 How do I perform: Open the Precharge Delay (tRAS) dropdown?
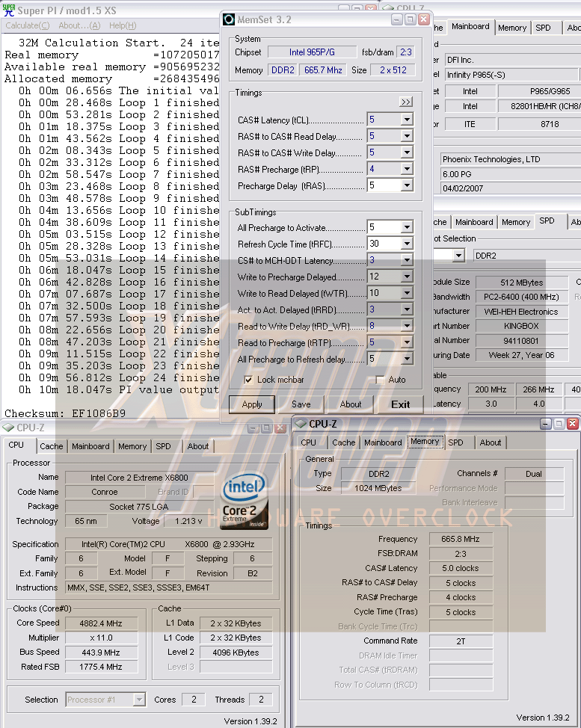click(x=407, y=185)
